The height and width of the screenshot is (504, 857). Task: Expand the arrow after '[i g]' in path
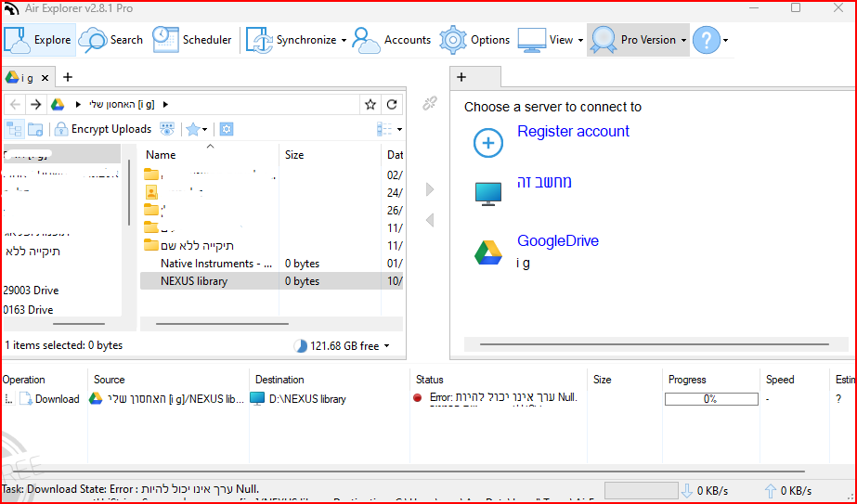[165, 104]
